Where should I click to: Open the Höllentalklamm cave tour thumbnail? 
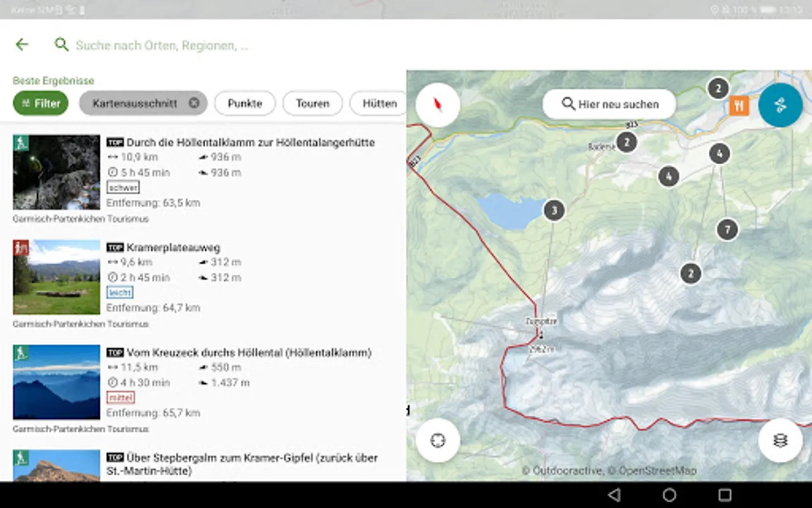[56, 173]
